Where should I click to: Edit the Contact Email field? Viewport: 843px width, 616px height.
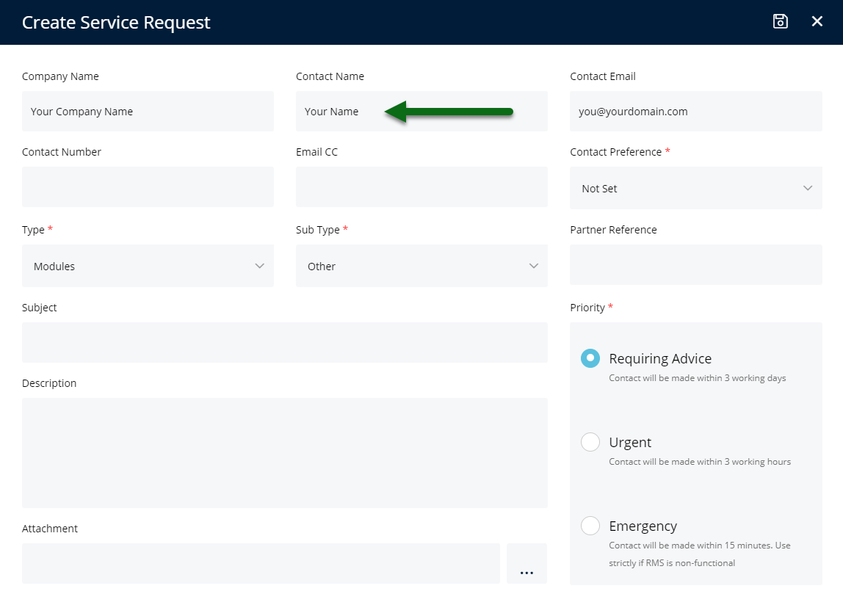[695, 112]
